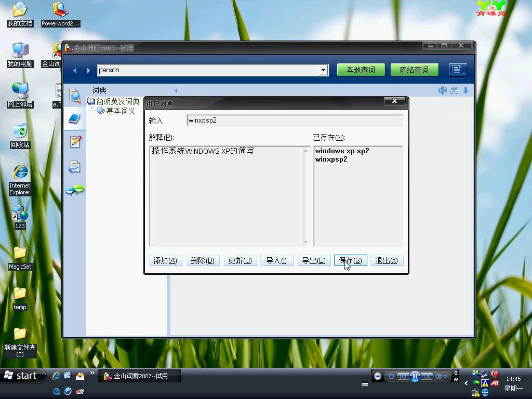Click the binoculars find icon
532x399 pixels.
pos(454,90)
